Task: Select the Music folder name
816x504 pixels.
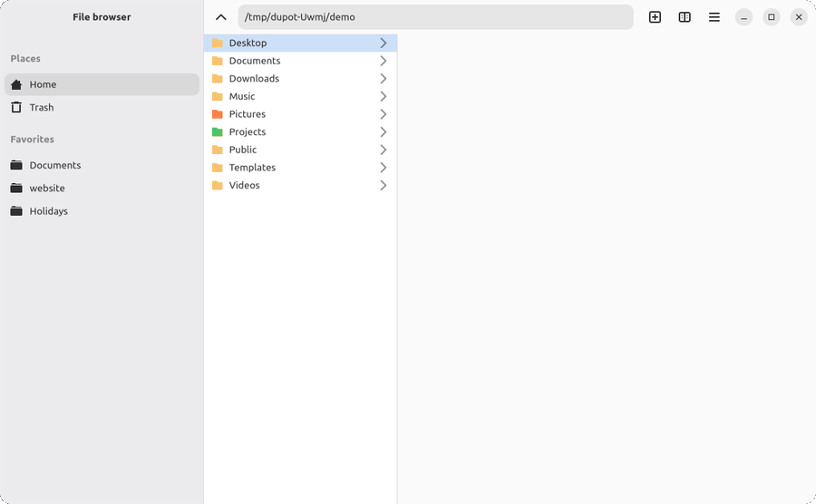Action: (242, 96)
